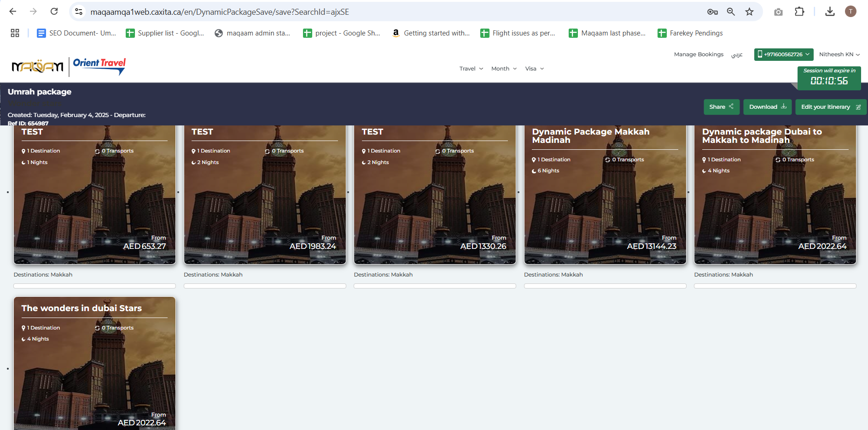Open the Chrome apps grid icon

pos(15,33)
